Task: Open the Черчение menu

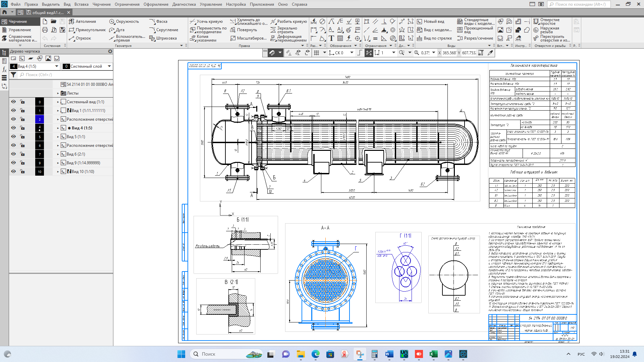Action: 102,4
